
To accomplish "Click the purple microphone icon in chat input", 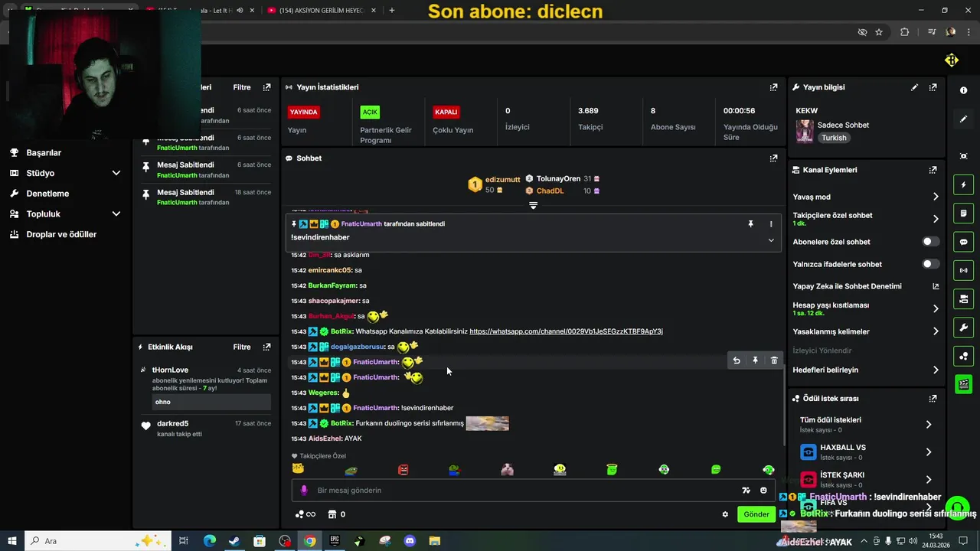I will tap(304, 491).
